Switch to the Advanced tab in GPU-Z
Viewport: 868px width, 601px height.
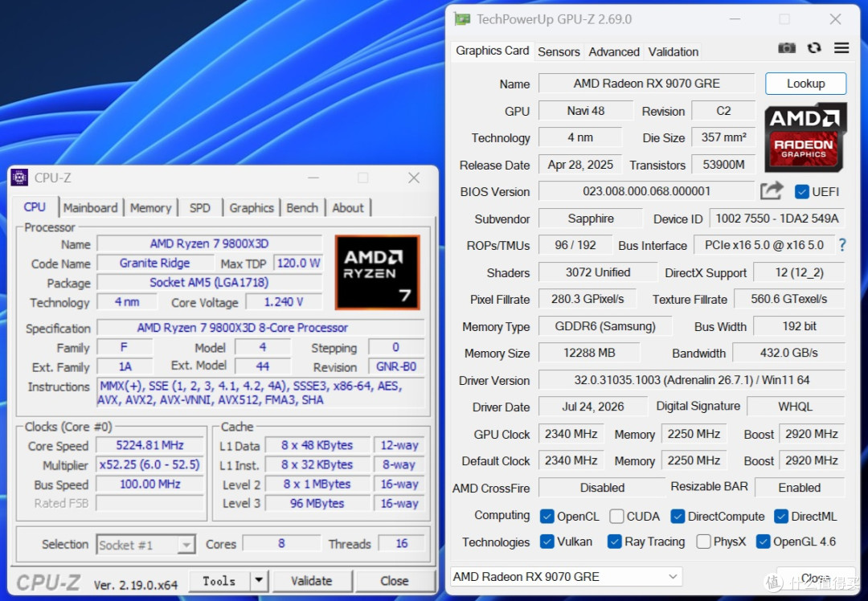[614, 52]
